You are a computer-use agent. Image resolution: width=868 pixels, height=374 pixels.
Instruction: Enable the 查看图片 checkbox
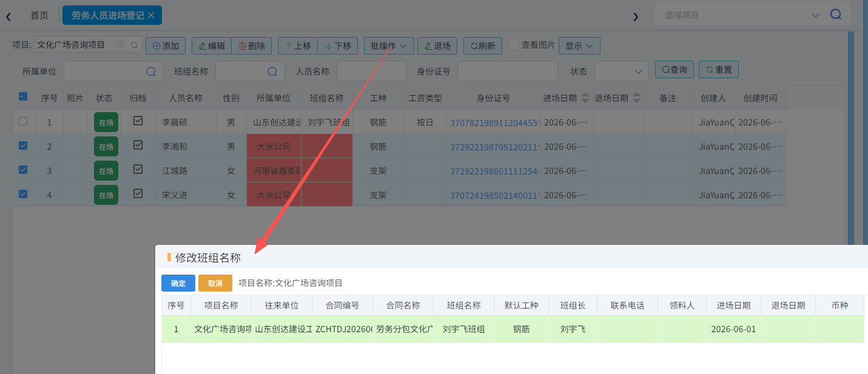click(513, 45)
